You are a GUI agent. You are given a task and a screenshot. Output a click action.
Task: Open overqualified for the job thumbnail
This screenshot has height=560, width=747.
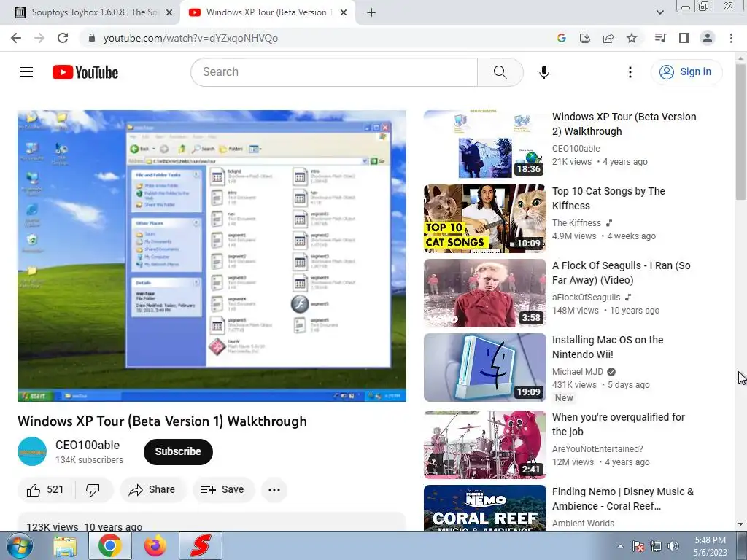[x=484, y=444]
